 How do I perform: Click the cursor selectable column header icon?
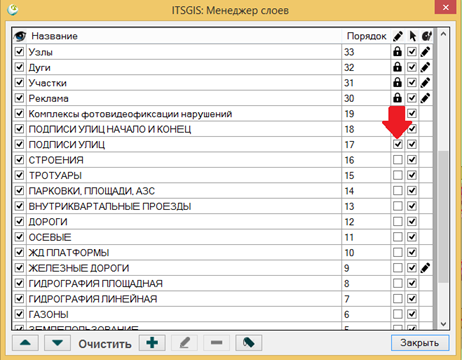click(x=412, y=36)
